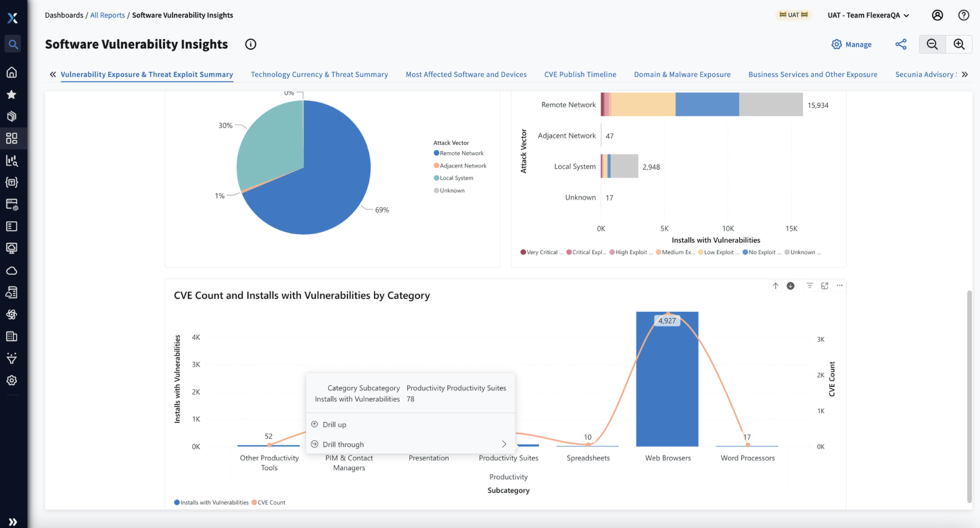Expand the Drill through submenu

click(x=408, y=444)
